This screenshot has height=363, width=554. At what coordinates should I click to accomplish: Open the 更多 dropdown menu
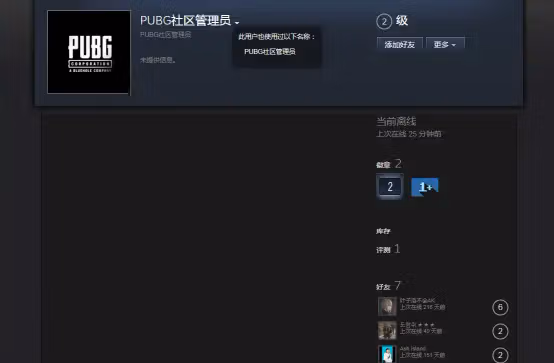click(445, 44)
